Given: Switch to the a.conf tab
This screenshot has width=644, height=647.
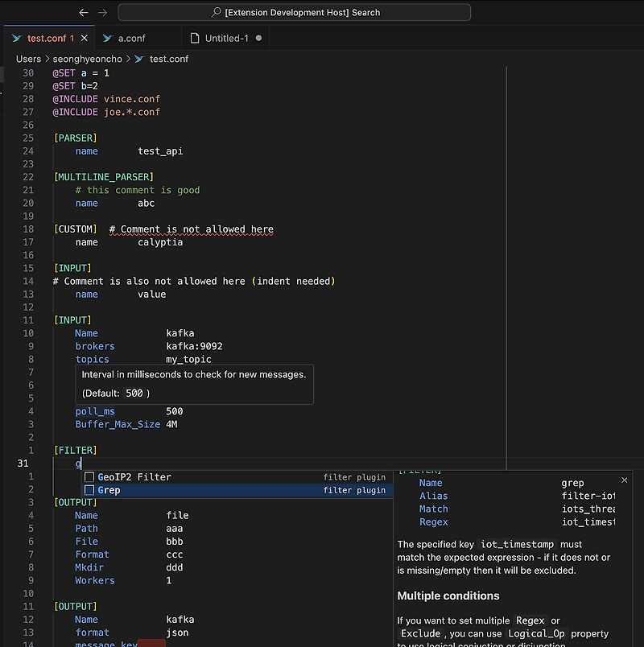Looking at the screenshot, I should (x=132, y=37).
